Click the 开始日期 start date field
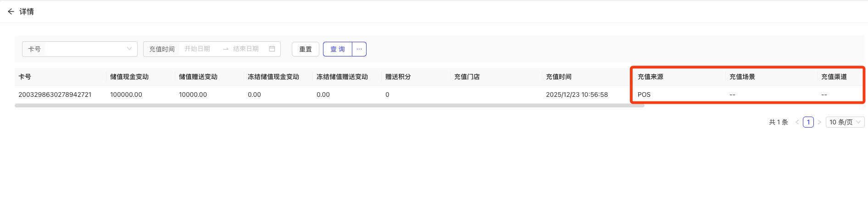The height and width of the screenshot is (218, 868). click(x=197, y=49)
